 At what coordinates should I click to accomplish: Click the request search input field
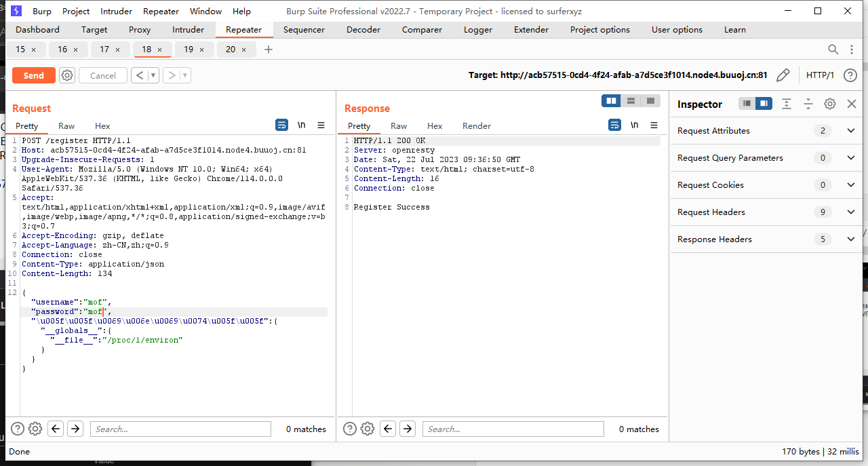tap(180, 429)
